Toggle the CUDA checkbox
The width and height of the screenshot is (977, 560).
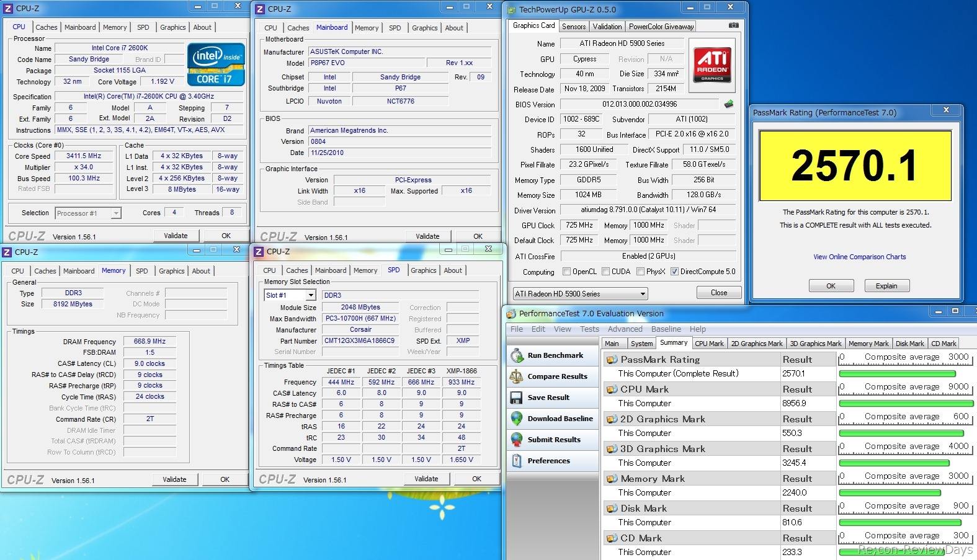(605, 272)
